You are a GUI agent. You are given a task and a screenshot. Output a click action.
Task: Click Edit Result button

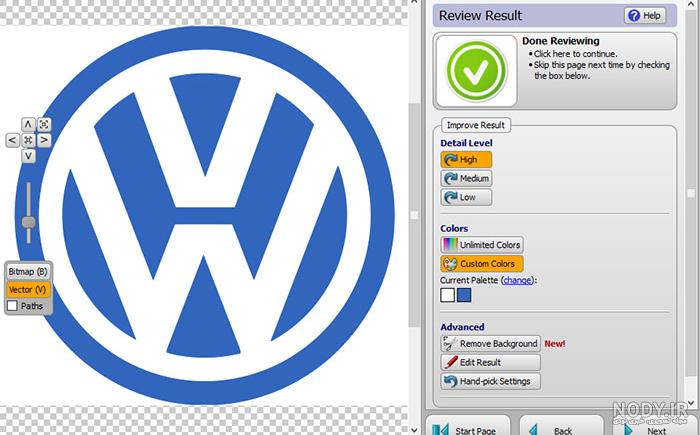(x=490, y=362)
